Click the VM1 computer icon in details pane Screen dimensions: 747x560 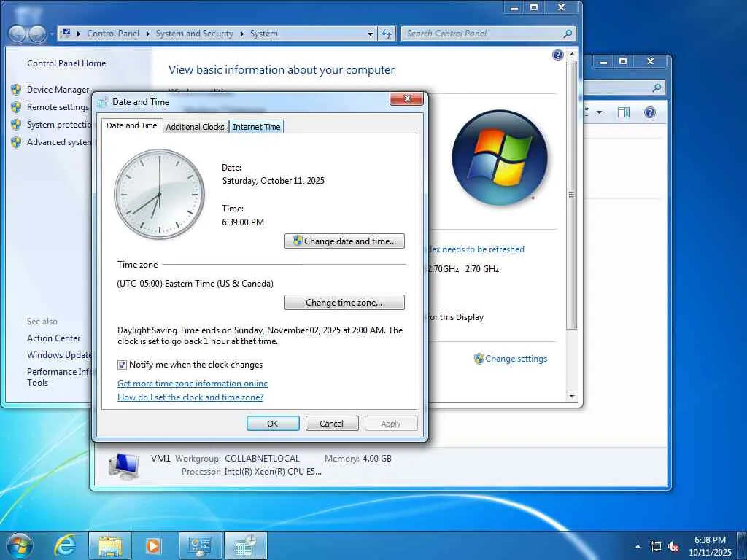pyautogui.click(x=124, y=465)
